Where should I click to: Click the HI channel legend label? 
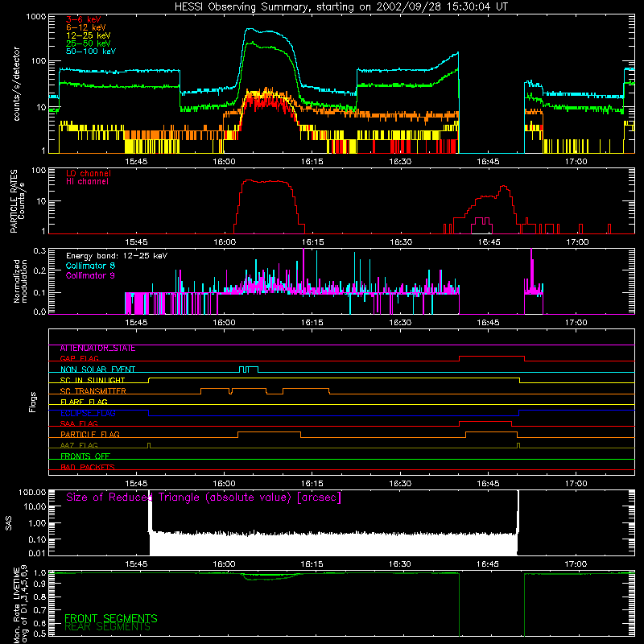pyautogui.click(x=87, y=182)
